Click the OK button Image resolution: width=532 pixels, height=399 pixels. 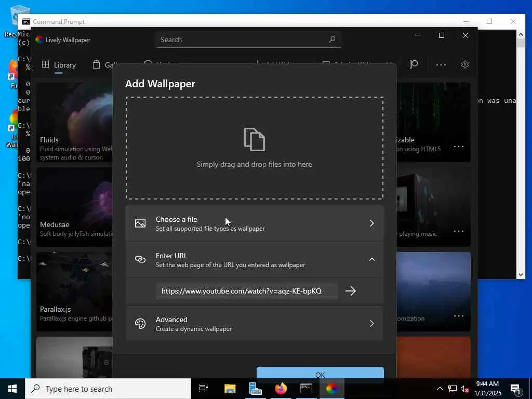coord(320,373)
